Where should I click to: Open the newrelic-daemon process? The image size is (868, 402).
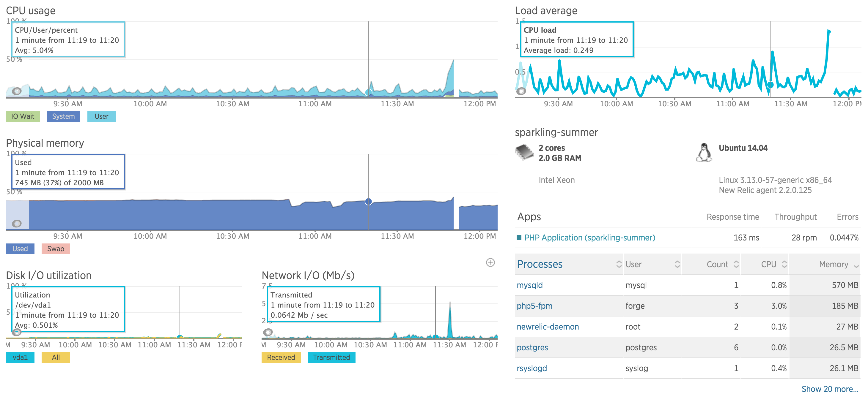point(548,327)
